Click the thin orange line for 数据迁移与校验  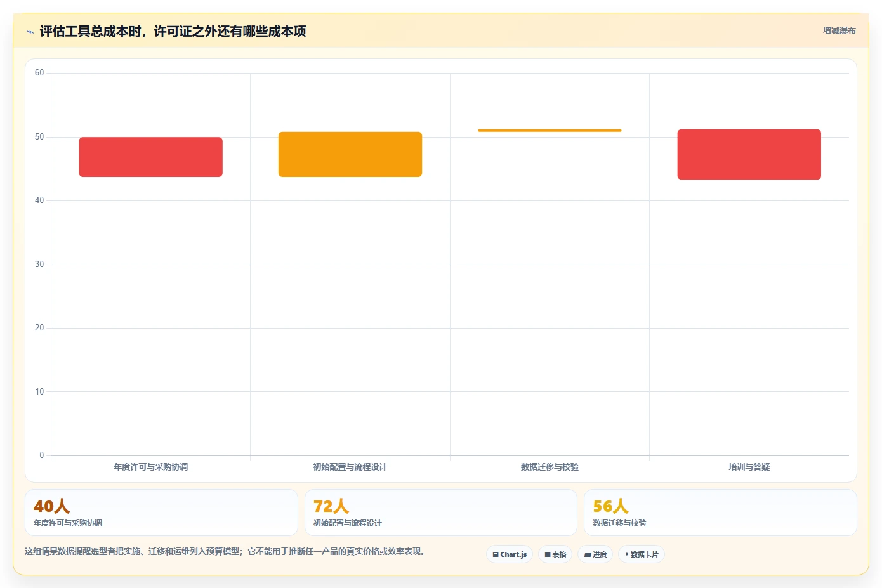[550, 131]
